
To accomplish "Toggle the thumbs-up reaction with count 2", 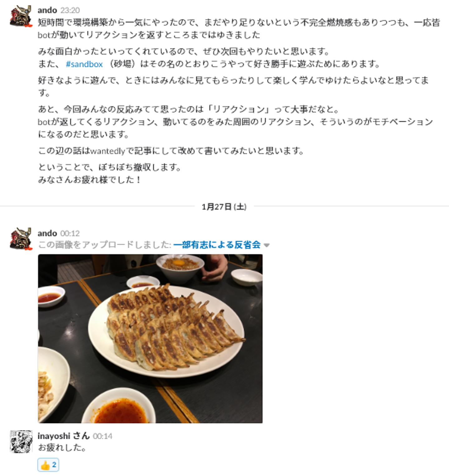I will [x=48, y=465].
